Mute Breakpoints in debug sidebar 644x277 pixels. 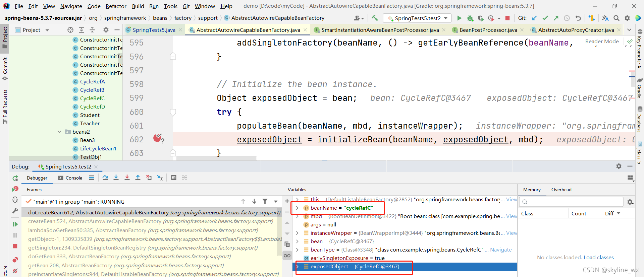pos(15,271)
